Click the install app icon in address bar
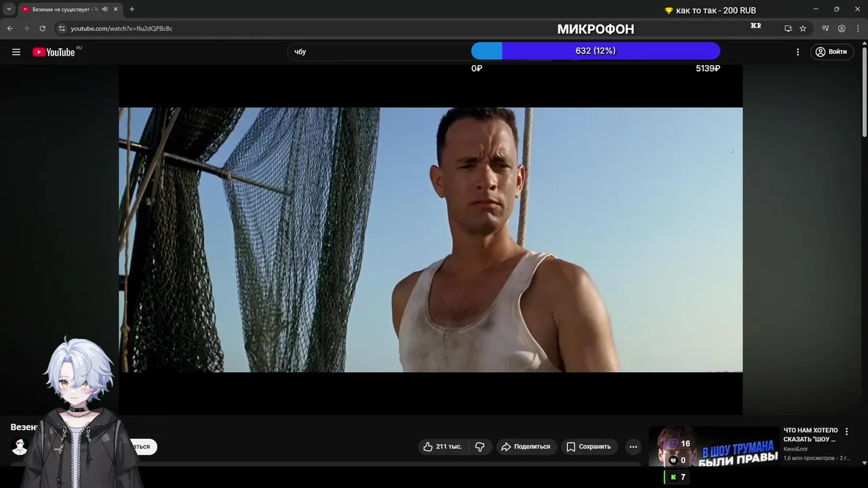This screenshot has height=488, width=868. 788,28
